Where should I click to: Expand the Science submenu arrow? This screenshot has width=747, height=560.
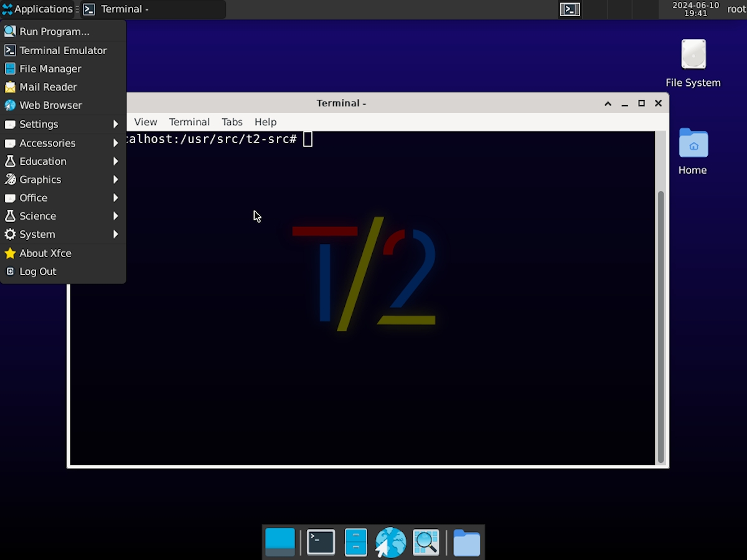click(x=116, y=216)
